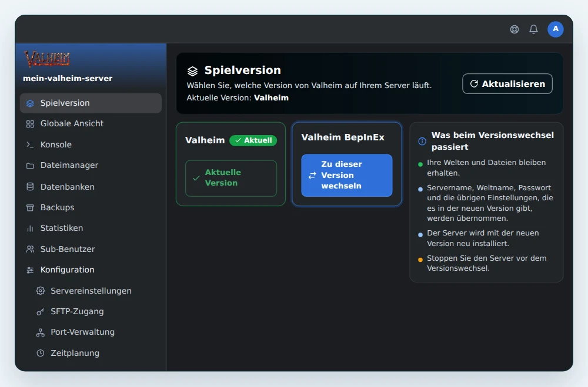This screenshot has width=588, height=387.
Task: Click the Datenbanken database icon
Action: click(x=30, y=187)
